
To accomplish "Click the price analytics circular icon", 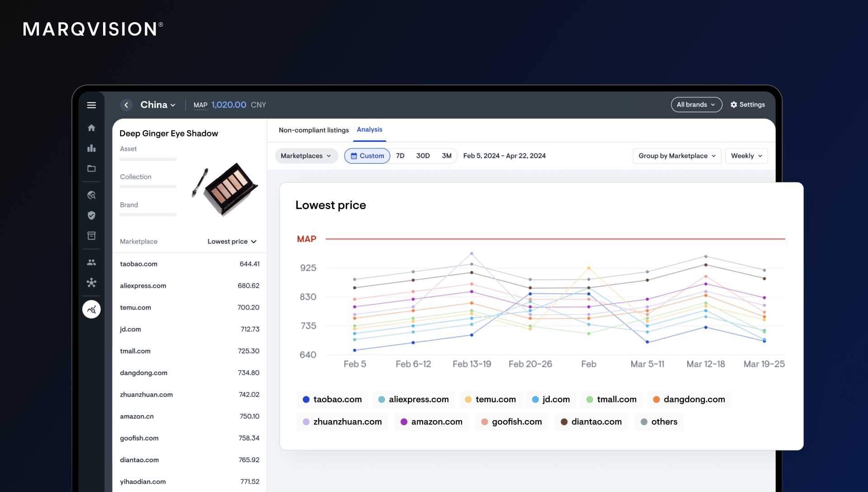I will (x=91, y=309).
